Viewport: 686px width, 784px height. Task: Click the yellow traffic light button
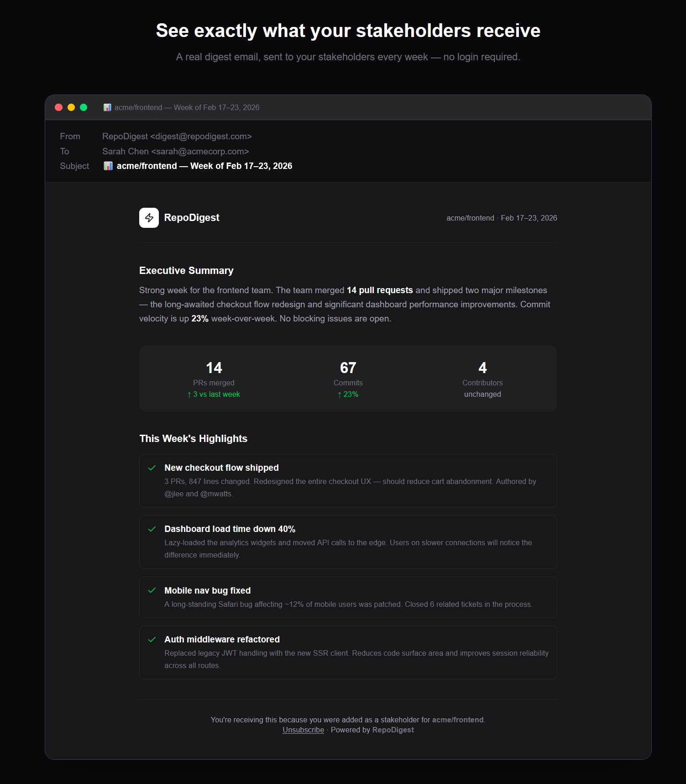click(71, 107)
